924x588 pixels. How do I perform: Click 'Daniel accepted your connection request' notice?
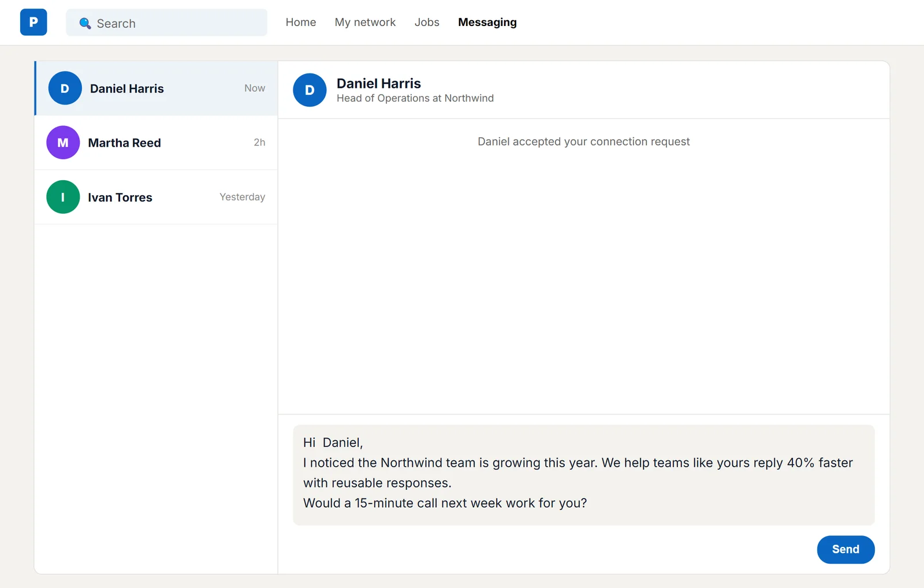point(584,142)
